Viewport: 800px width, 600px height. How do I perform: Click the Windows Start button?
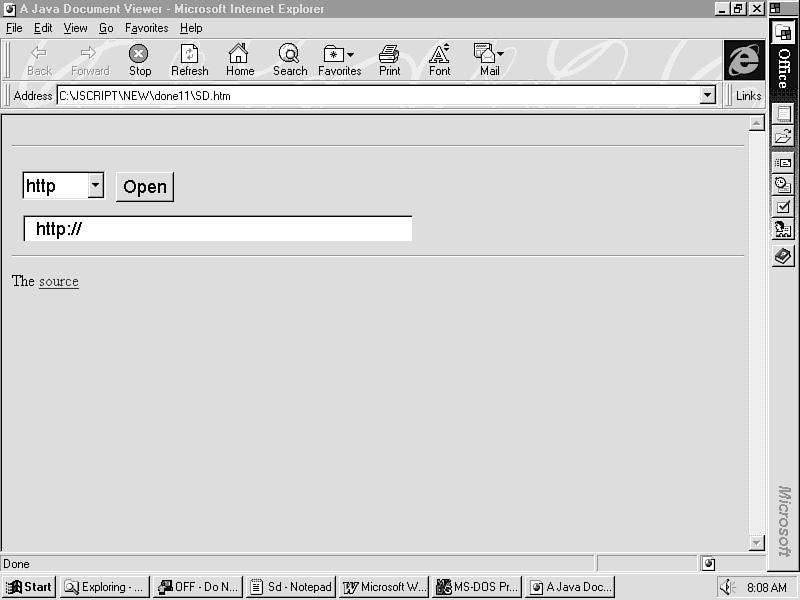pos(29,587)
